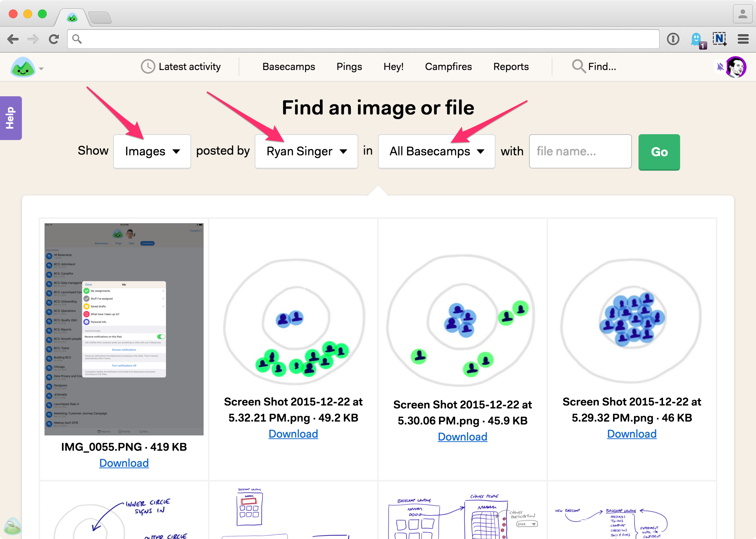Open Campfires
The image size is (756, 539).
[448, 67]
